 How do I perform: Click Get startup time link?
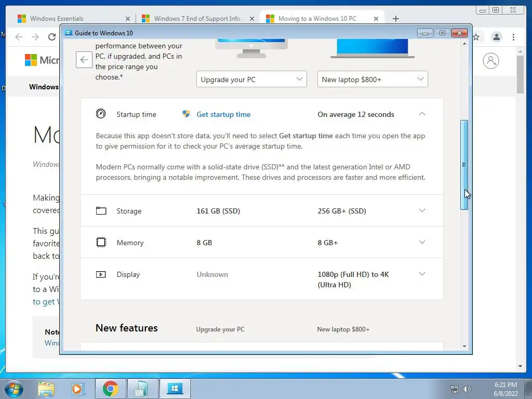[223, 114]
